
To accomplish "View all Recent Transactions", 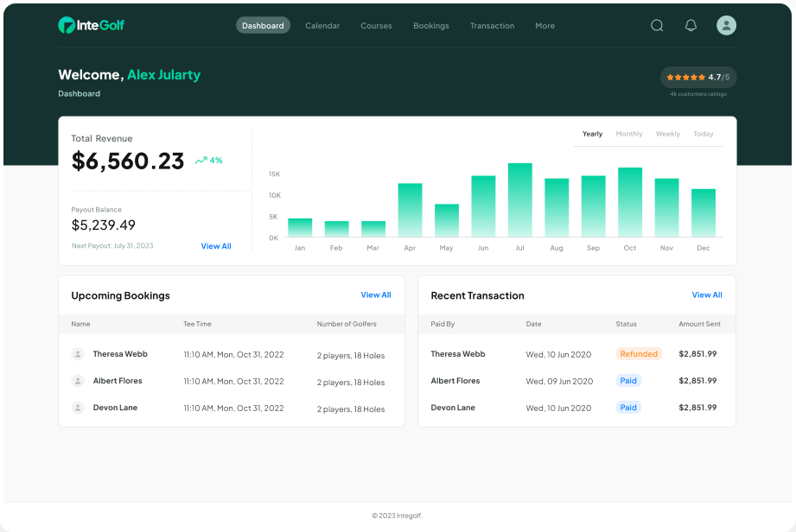I will click(707, 295).
